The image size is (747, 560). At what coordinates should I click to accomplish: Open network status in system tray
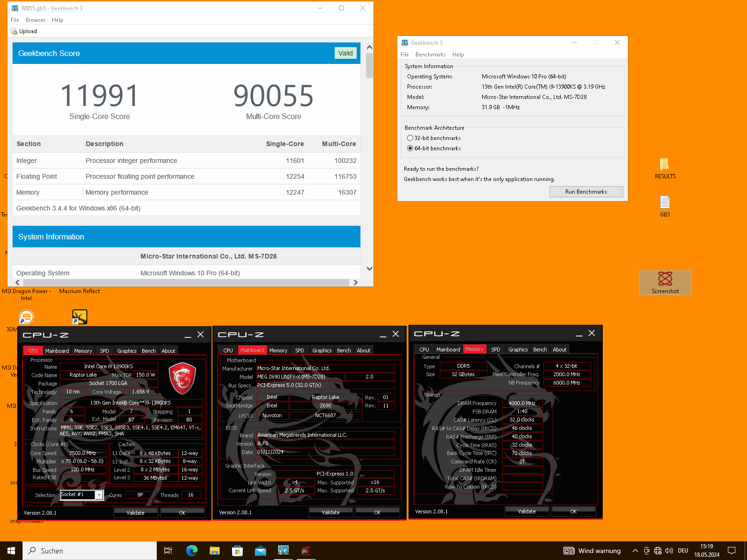658,551
